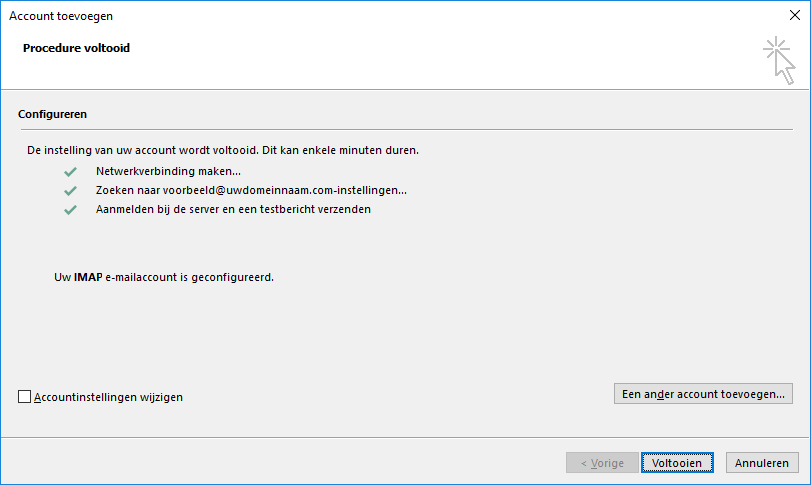Click the voorbeeld@uwdomeinnaam.com search status text
The height and width of the screenshot is (485, 811).
[x=251, y=190]
